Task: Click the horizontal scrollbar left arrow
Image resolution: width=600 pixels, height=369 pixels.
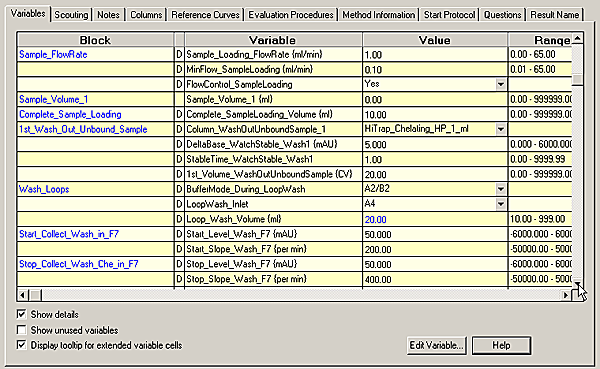Action: pyautogui.click(x=23, y=295)
